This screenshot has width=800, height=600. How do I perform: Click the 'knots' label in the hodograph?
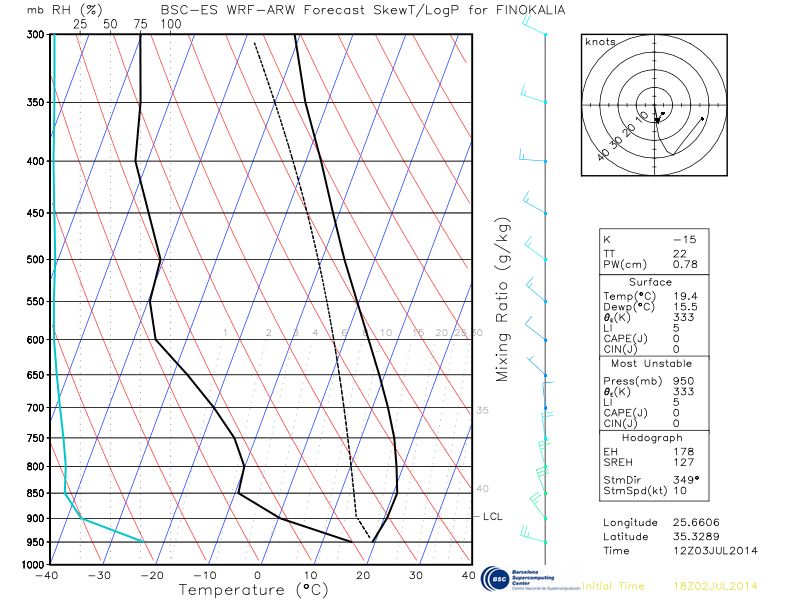pos(600,42)
